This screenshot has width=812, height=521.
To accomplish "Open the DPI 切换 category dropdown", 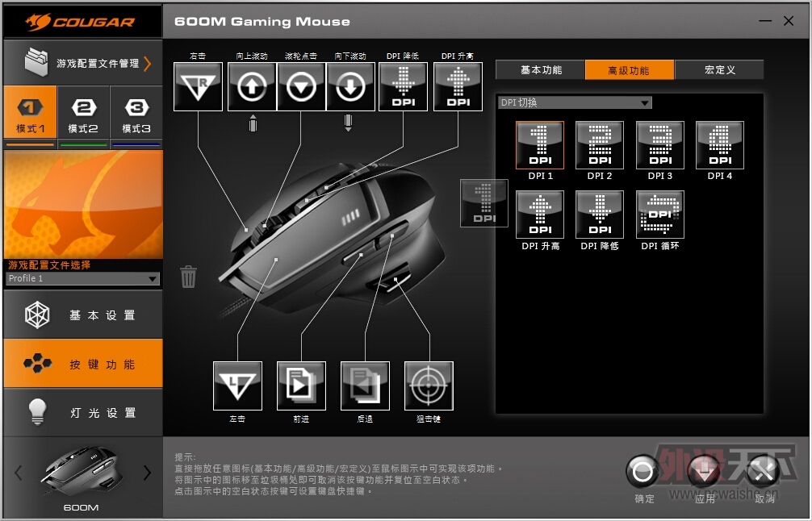I will [x=575, y=102].
